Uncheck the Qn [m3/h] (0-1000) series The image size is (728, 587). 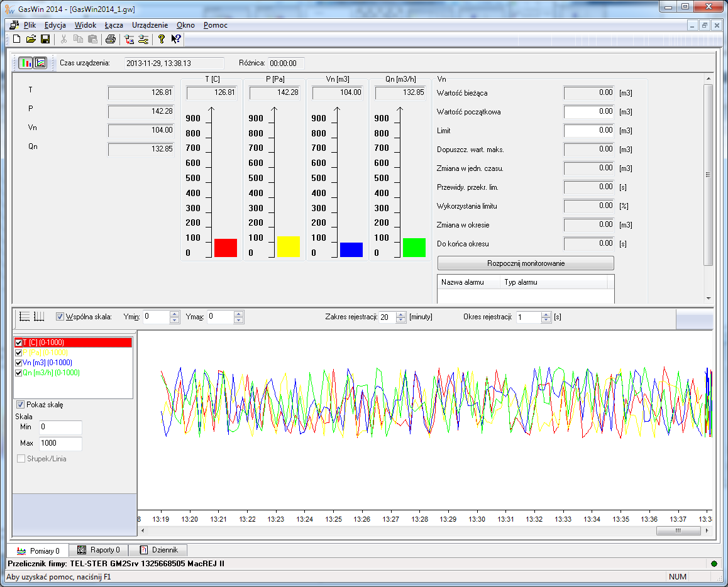point(19,373)
